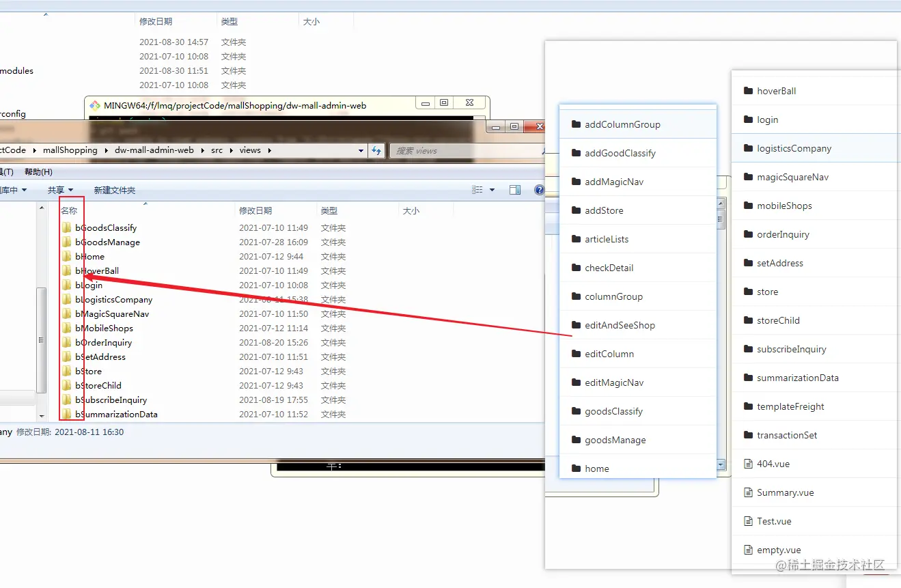The width and height of the screenshot is (901, 588).
Task: Open the Explorer help icon
Action: coord(539,191)
